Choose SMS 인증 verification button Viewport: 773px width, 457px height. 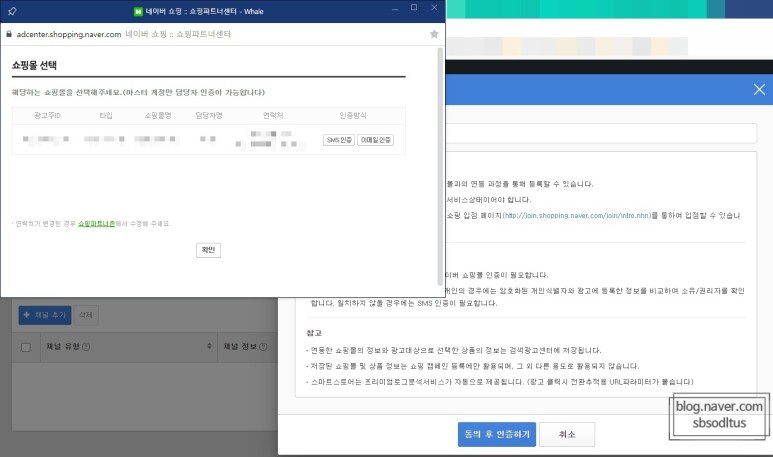(x=339, y=140)
